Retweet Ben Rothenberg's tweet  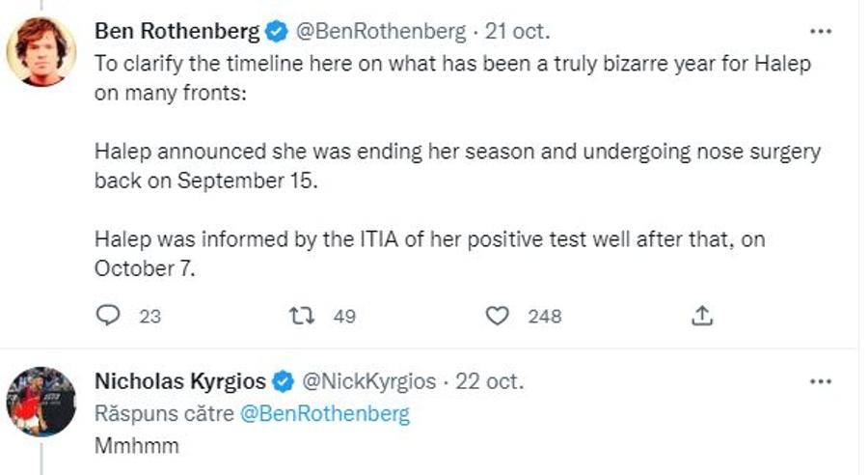click(302, 316)
